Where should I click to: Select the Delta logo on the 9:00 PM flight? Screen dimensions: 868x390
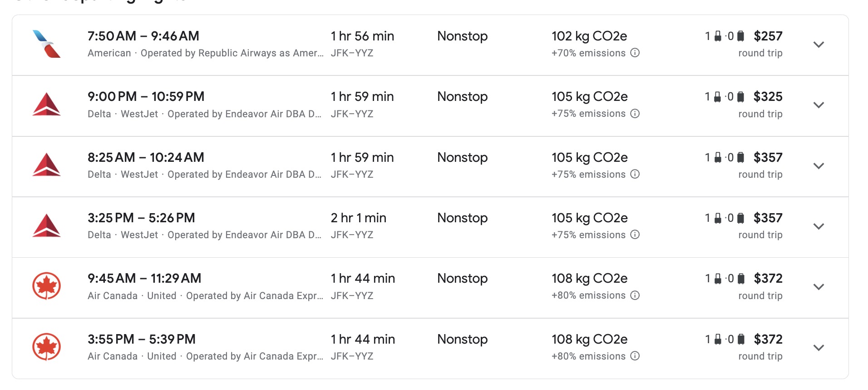[x=45, y=105]
